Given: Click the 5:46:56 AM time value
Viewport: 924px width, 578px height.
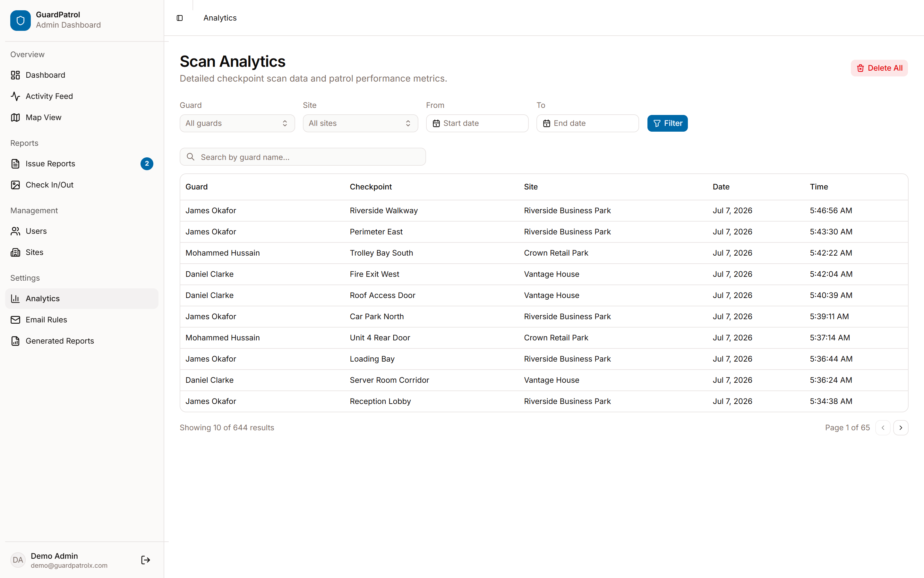Looking at the screenshot, I should click(x=831, y=211).
